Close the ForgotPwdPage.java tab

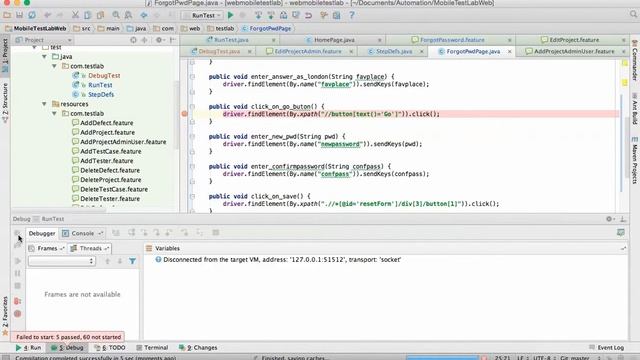pyautogui.click(x=509, y=51)
